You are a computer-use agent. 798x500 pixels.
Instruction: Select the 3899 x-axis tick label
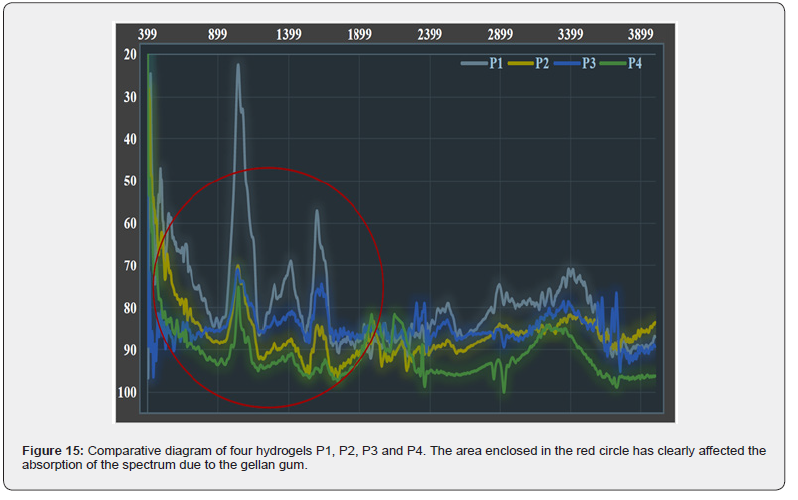pyautogui.click(x=641, y=34)
